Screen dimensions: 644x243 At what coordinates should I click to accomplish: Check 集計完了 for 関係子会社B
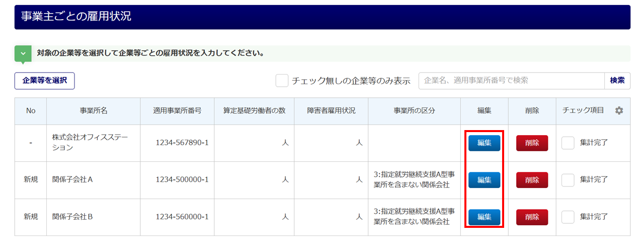pos(568,217)
